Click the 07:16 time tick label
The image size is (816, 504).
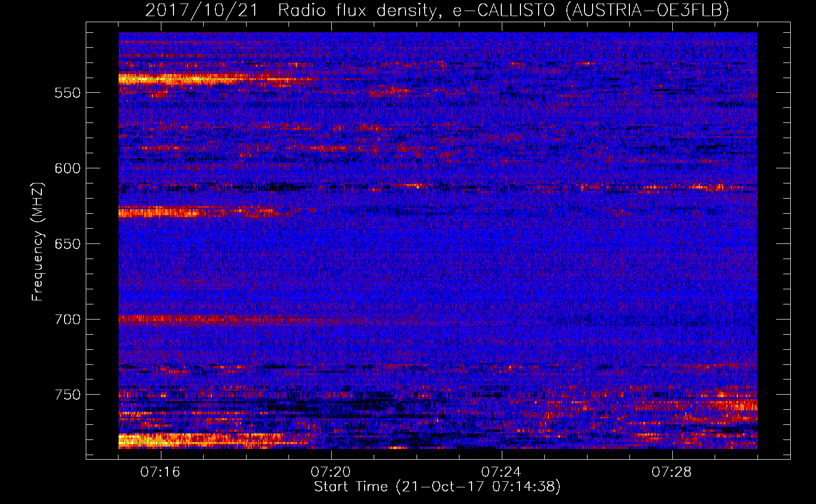pos(160,472)
